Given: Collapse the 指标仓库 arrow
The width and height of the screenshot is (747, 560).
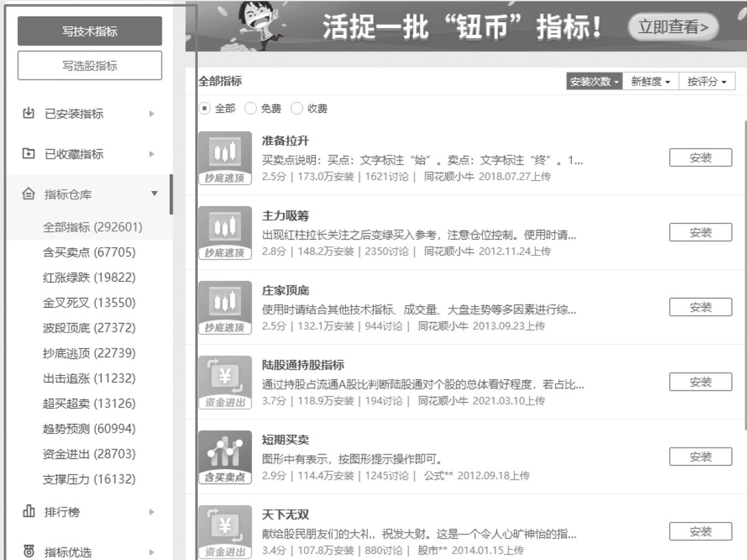Looking at the screenshot, I should tap(154, 194).
